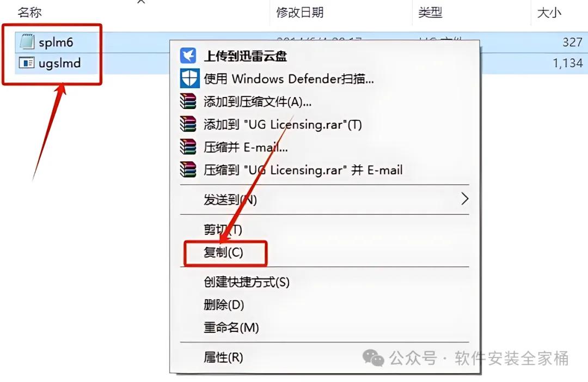Choose 上传到迅雷云盘 option
The width and height of the screenshot is (588, 382).
click(x=245, y=56)
